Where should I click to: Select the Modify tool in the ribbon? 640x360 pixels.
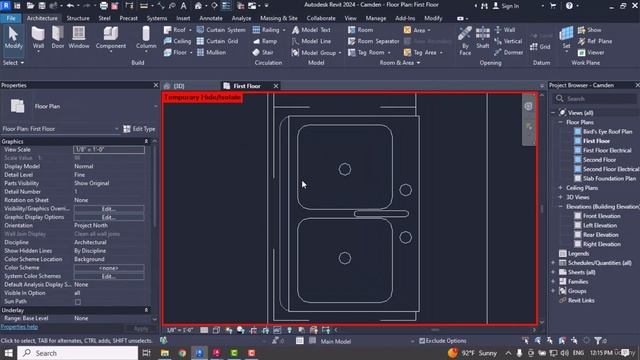(x=13, y=38)
